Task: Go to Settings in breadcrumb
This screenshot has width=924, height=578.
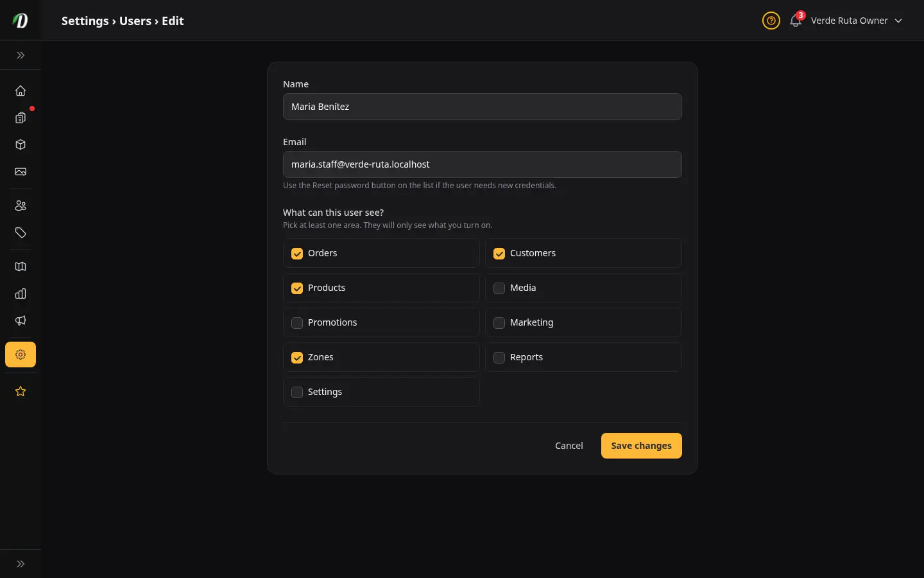Action: click(x=85, y=21)
